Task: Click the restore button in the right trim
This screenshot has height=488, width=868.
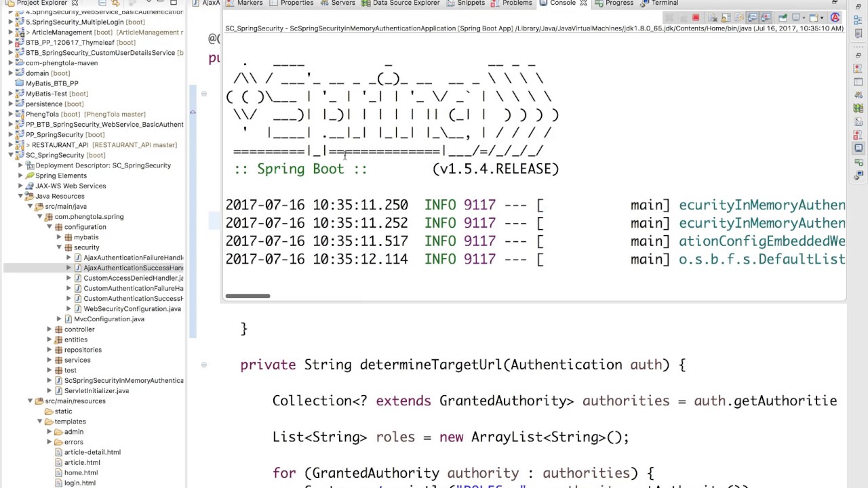Action: [x=858, y=56]
